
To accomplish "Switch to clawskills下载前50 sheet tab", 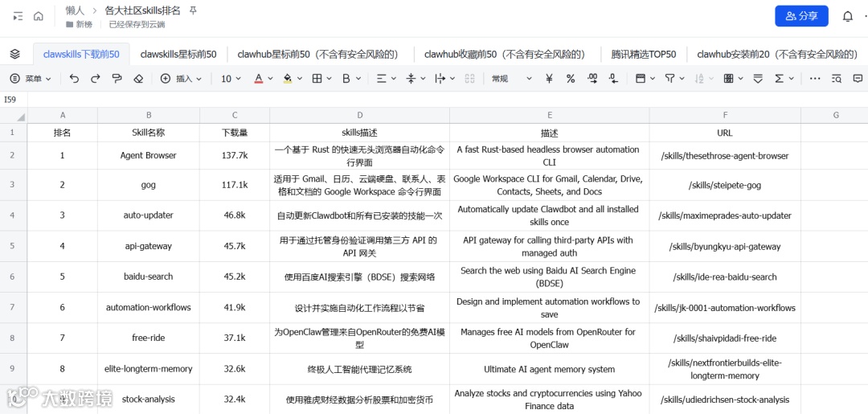I will point(81,54).
